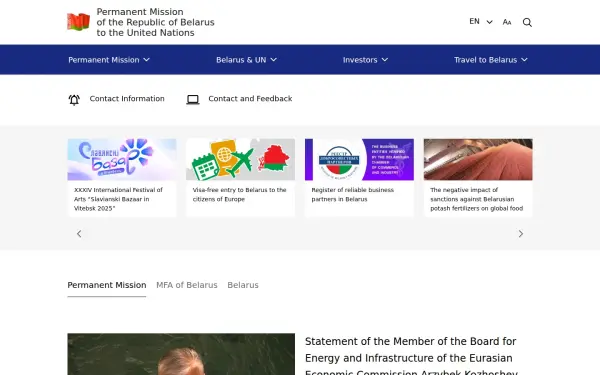Click the font size Aa icon
600x375 pixels.
coord(507,22)
